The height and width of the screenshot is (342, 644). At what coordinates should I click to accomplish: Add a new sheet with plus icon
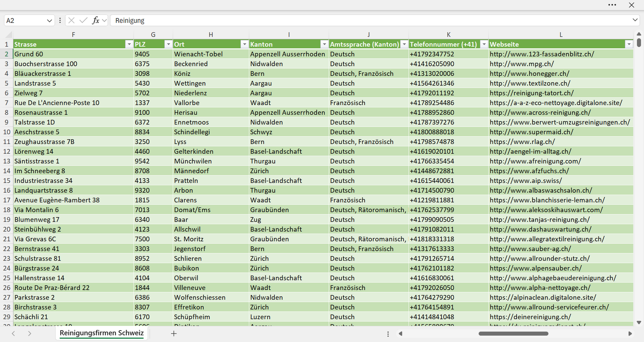[174, 333]
